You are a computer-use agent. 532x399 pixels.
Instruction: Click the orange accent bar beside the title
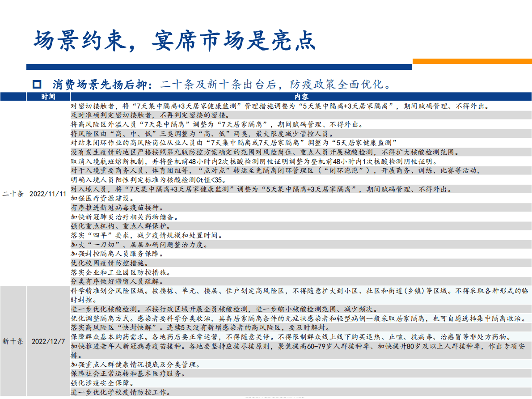472,61
